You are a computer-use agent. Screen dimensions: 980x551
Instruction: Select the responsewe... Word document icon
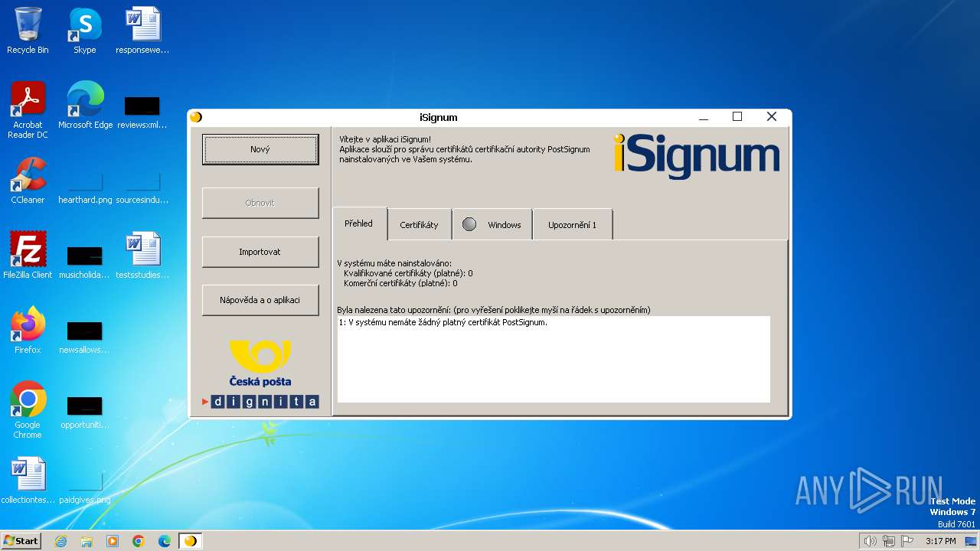tap(142, 31)
